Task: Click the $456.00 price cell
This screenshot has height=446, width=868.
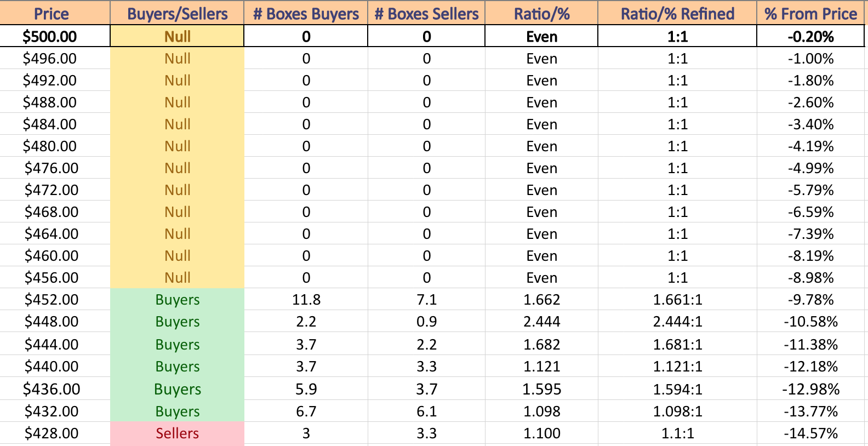Action: click(55, 277)
